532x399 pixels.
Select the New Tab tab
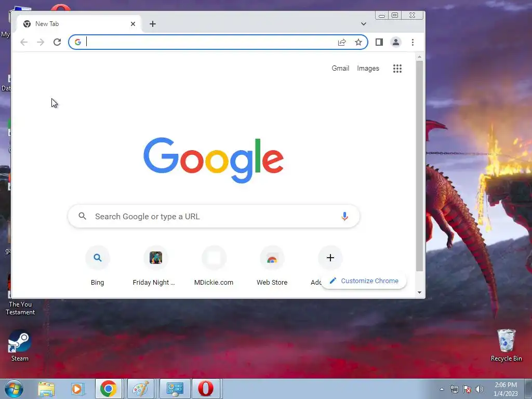pyautogui.click(x=78, y=24)
